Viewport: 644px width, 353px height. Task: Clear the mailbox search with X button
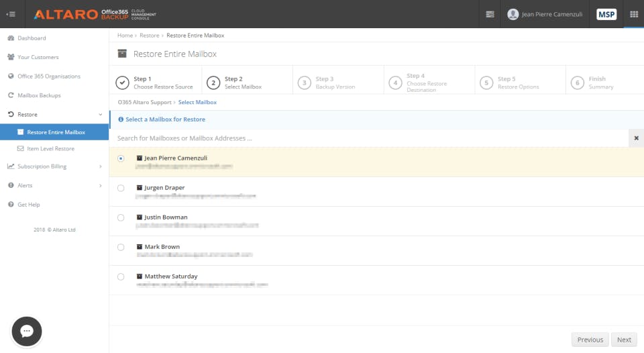coord(636,138)
